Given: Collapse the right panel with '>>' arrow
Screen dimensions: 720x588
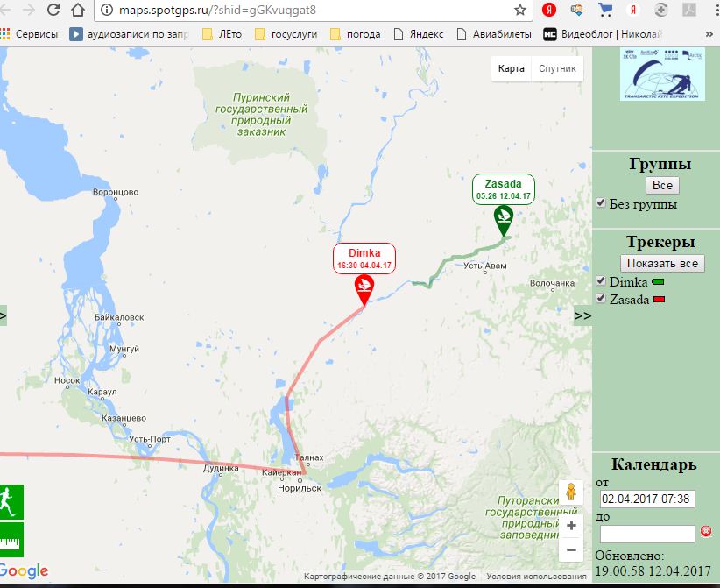Looking at the screenshot, I should click(582, 315).
